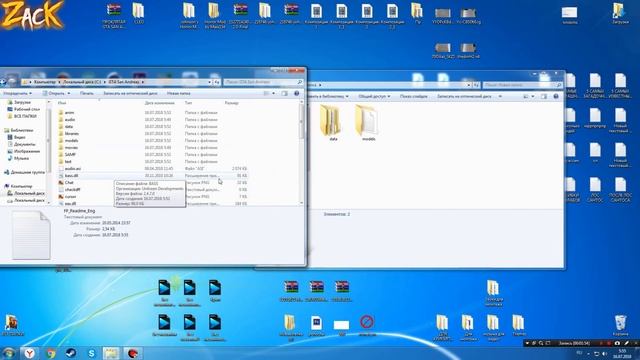This screenshot has height=360, width=640.
Task: Click the camera icon on the recording bar
Action: (617, 343)
